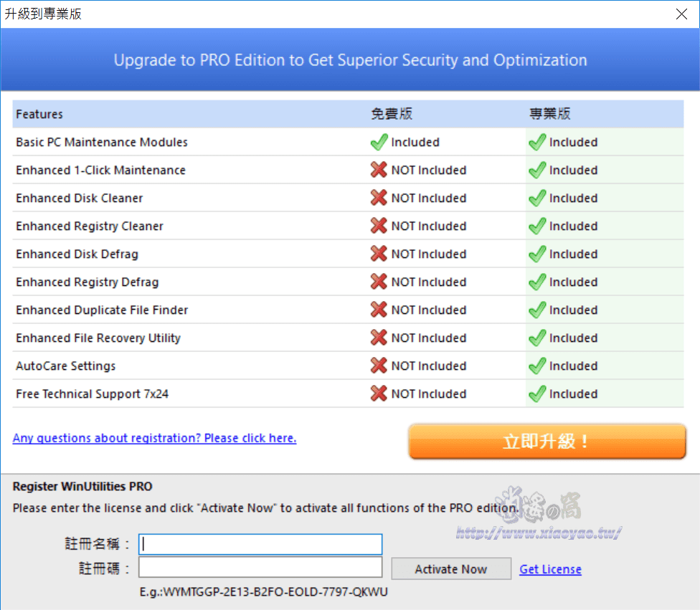This screenshot has width=700, height=610.
Task: Click the green check for Free Technical Support 7x24
Action: point(537,394)
